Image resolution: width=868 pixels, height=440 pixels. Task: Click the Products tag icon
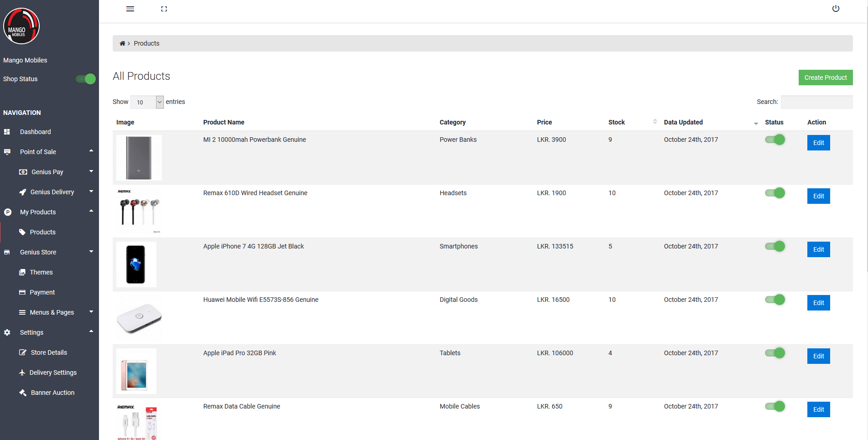click(x=22, y=232)
